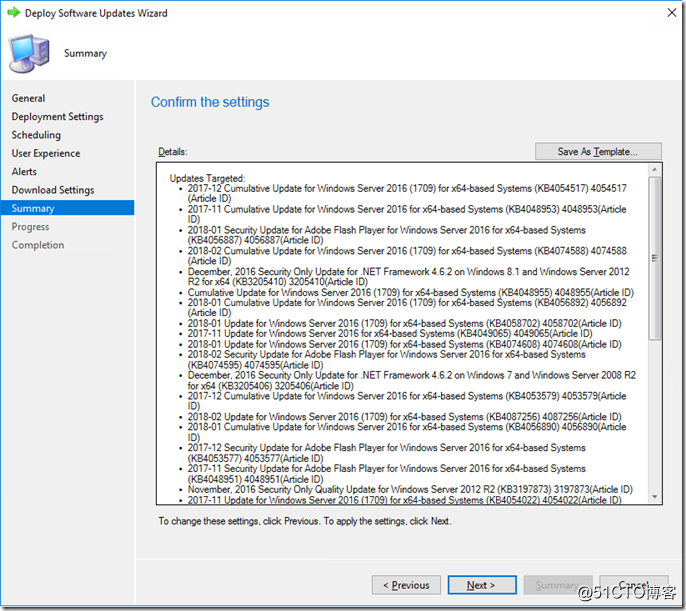Click the Details list scrollbar thumb
Screen dimensions: 686x611
click(654, 258)
